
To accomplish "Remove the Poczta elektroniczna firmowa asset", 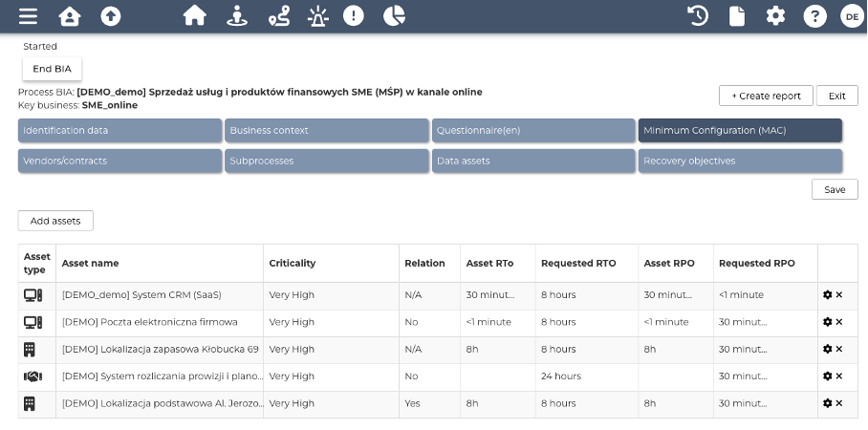I will (839, 322).
